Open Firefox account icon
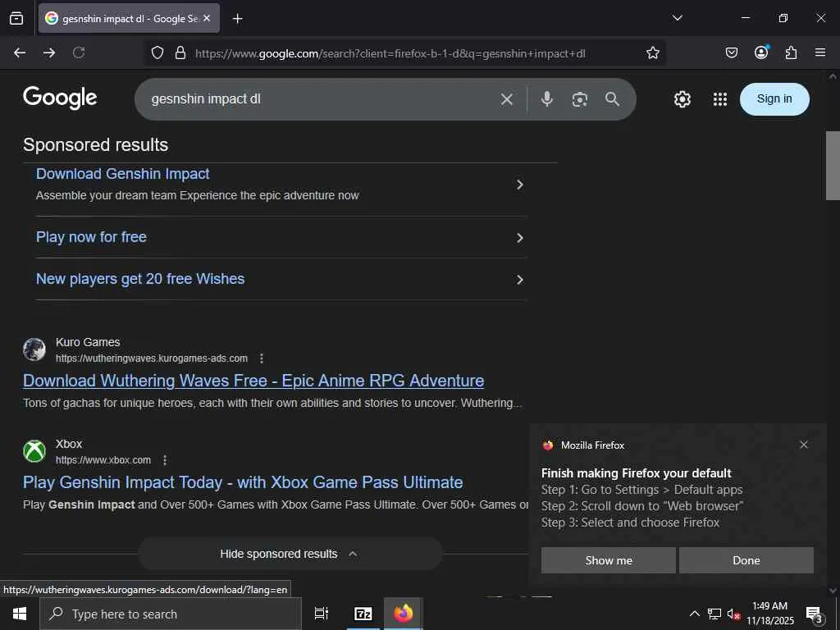The width and height of the screenshot is (840, 630). point(761,52)
